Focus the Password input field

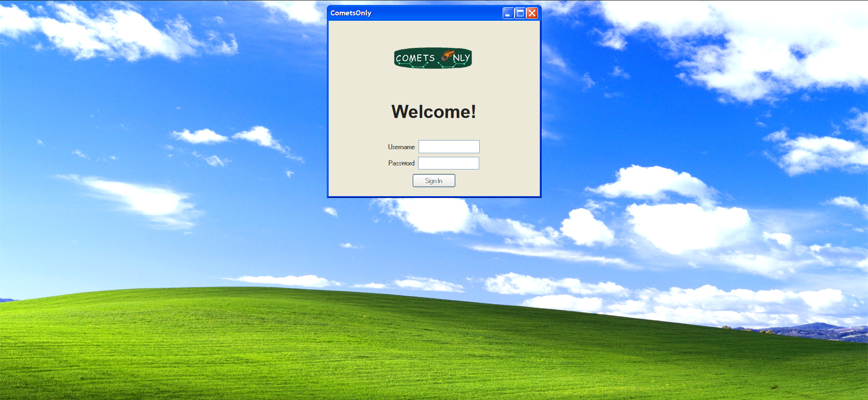coord(448,163)
